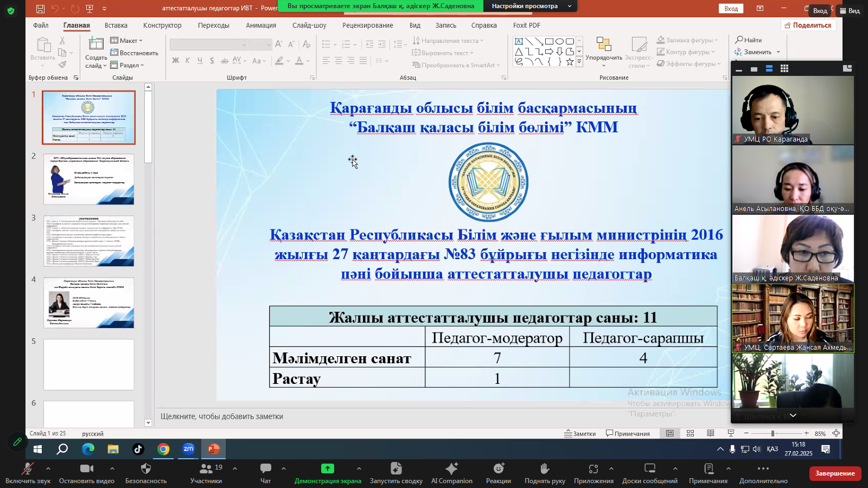Open the Participants list

coord(206,472)
